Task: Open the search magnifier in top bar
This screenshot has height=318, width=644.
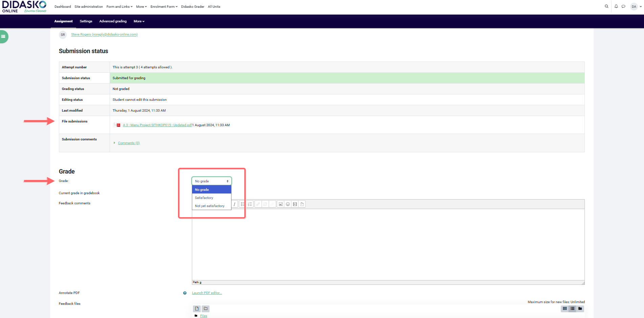Action: click(606, 6)
